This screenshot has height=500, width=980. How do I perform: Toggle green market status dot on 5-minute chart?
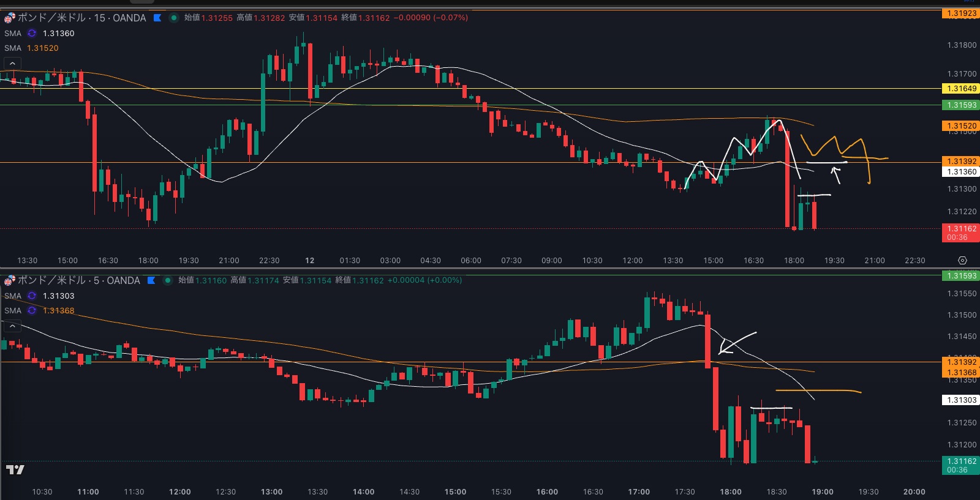pyautogui.click(x=168, y=280)
